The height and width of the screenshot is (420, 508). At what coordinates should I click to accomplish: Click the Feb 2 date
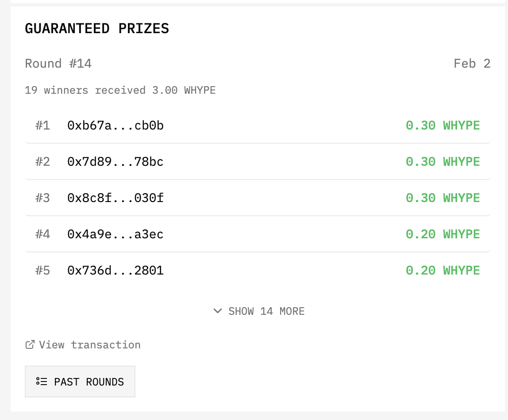472,64
